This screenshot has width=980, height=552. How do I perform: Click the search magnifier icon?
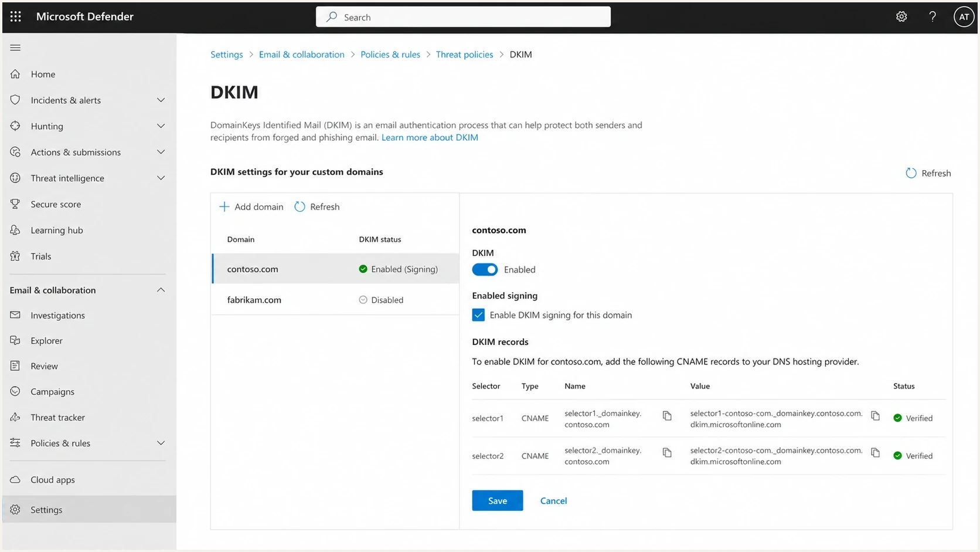tap(332, 17)
